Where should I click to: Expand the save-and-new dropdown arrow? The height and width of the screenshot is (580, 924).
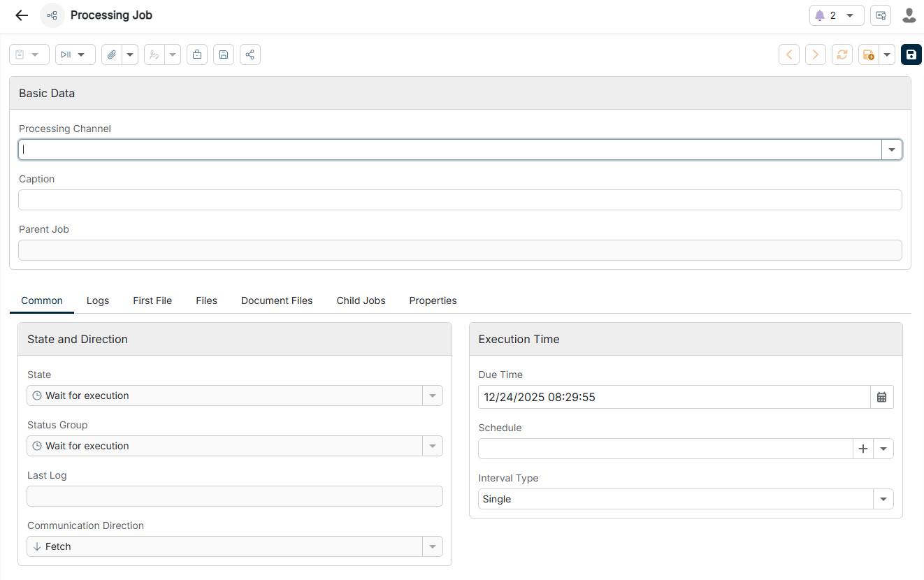(x=887, y=55)
